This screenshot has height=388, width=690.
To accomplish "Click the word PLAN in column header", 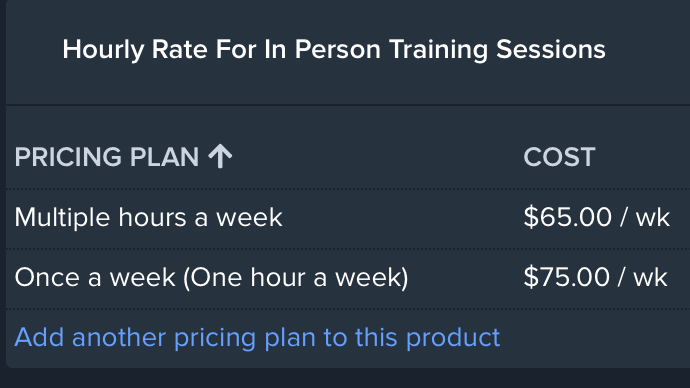I will coord(164,157).
